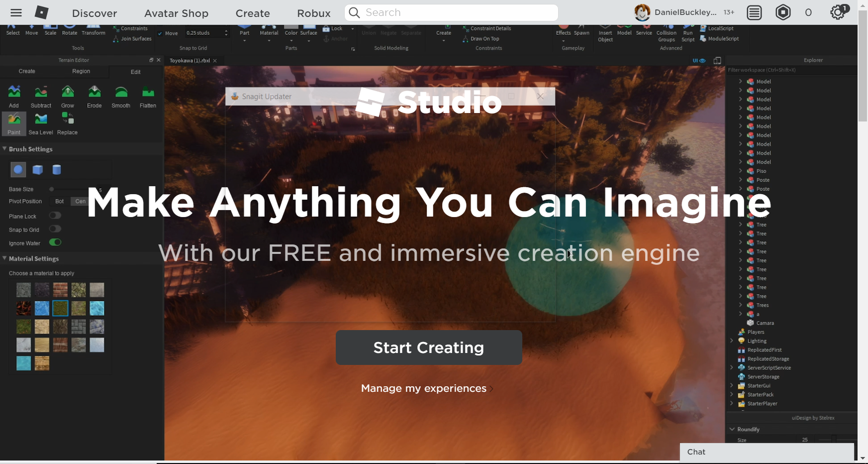Toggle the Move snap checkbox
This screenshot has height=464, width=868.
(x=160, y=33)
